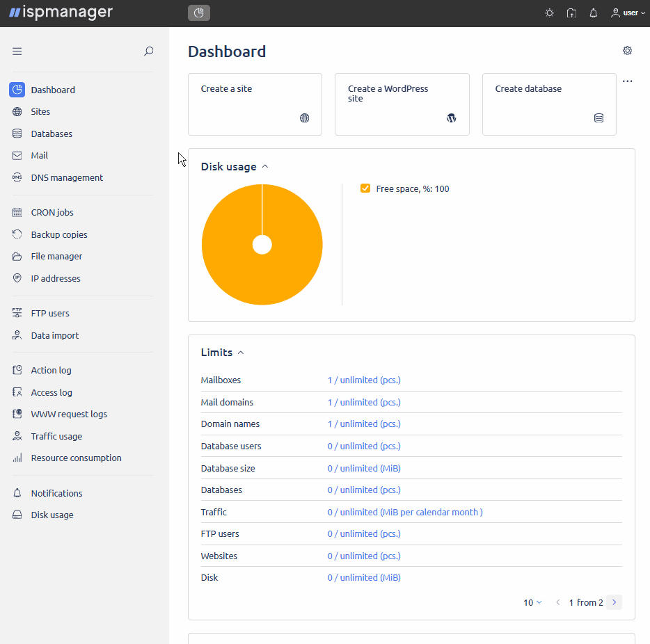Open dashboard settings with the gear icon
The image size is (650, 644).
[x=627, y=51]
